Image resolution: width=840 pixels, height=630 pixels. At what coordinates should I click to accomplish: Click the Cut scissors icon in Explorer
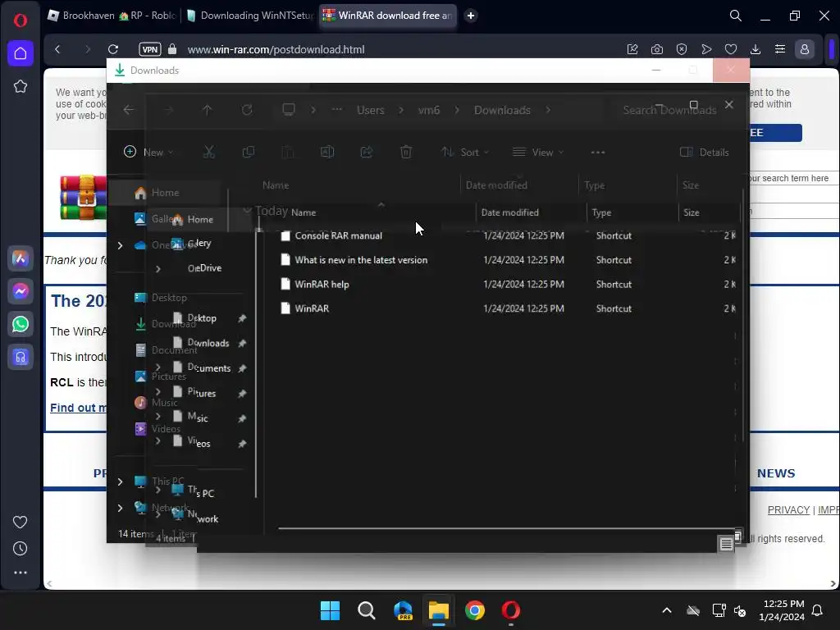tap(209, 152)
